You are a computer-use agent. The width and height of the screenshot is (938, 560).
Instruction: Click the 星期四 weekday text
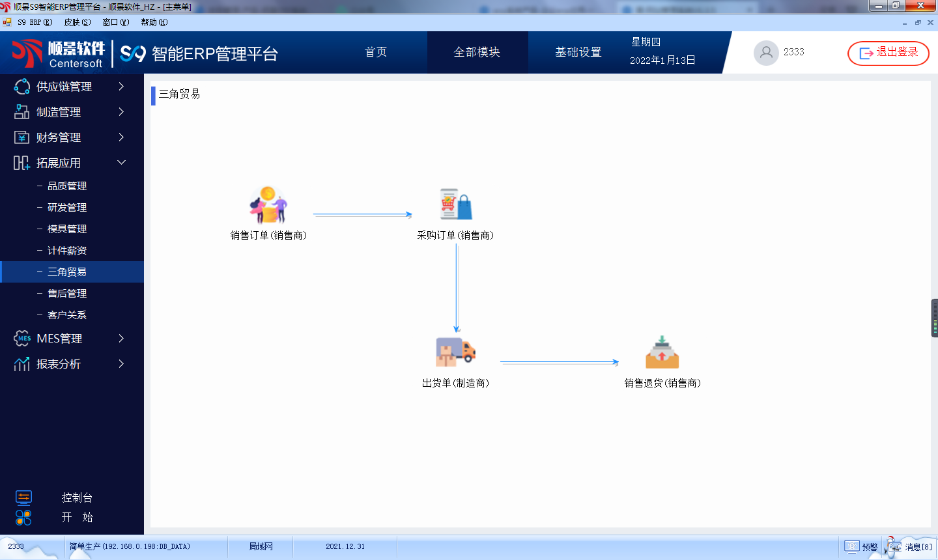click(x=646, y=42)
